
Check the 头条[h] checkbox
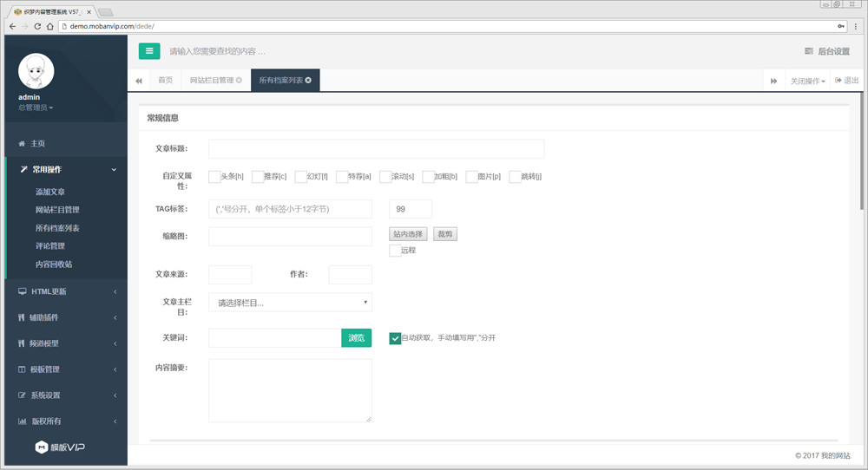coord(214,176)
